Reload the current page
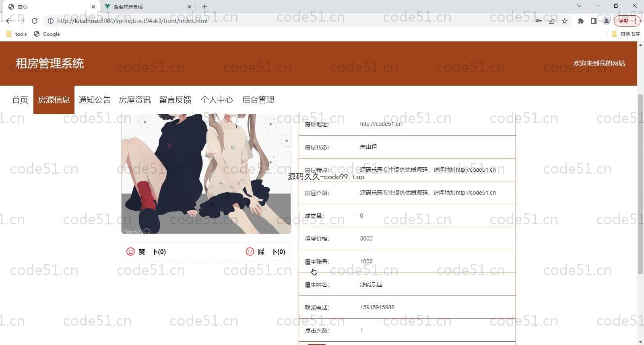Screen dimensions: 644x345 click(x=35, y=21)
